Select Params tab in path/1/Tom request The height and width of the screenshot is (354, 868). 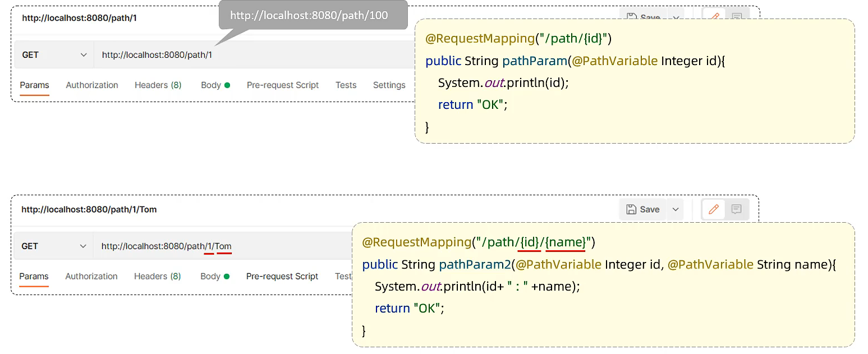34,277
